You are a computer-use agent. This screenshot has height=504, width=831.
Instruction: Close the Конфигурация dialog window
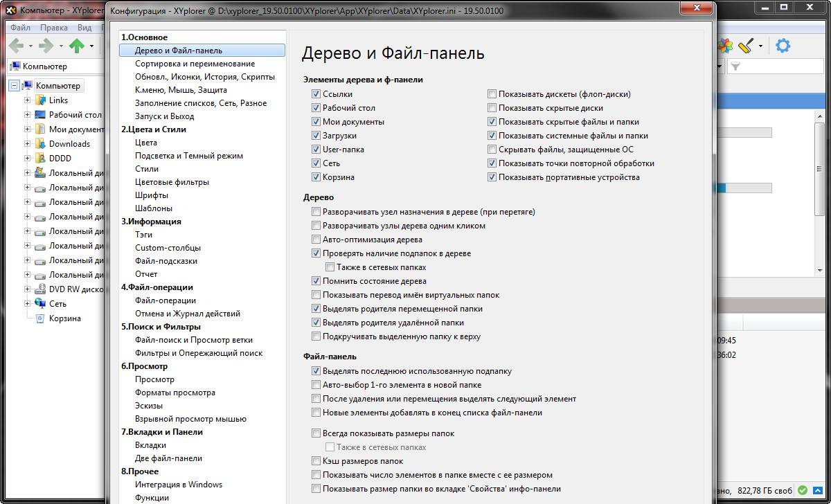point(697,8)
